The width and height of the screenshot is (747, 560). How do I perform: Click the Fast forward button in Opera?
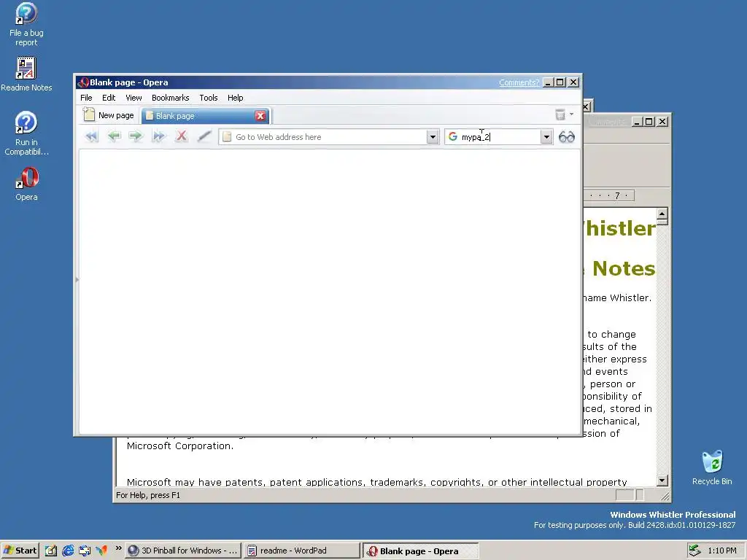click(x=158, y=136)
